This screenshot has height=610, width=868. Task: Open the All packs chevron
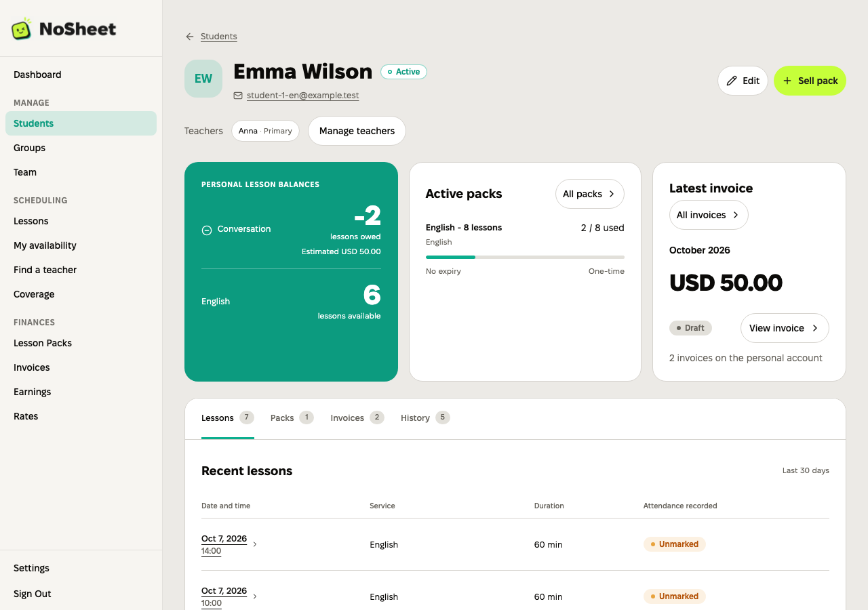pyautogui.click(x=611, y=194)
